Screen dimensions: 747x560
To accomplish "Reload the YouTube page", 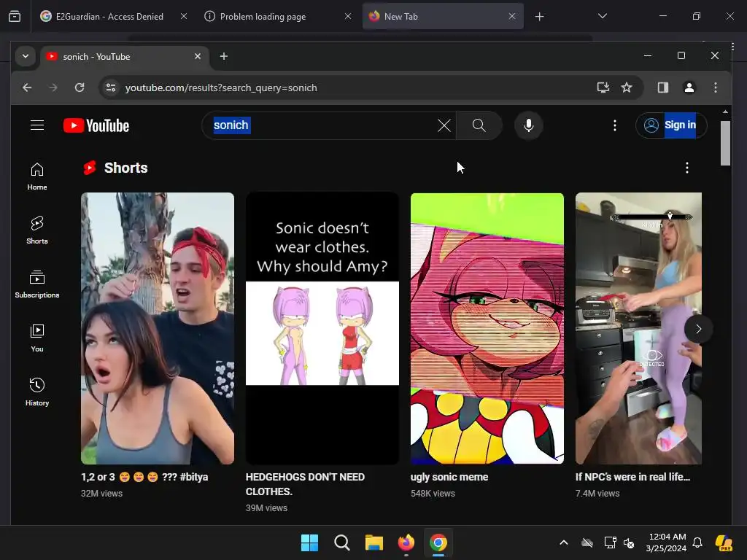I will pyautogui.click(x=80, y=87).
